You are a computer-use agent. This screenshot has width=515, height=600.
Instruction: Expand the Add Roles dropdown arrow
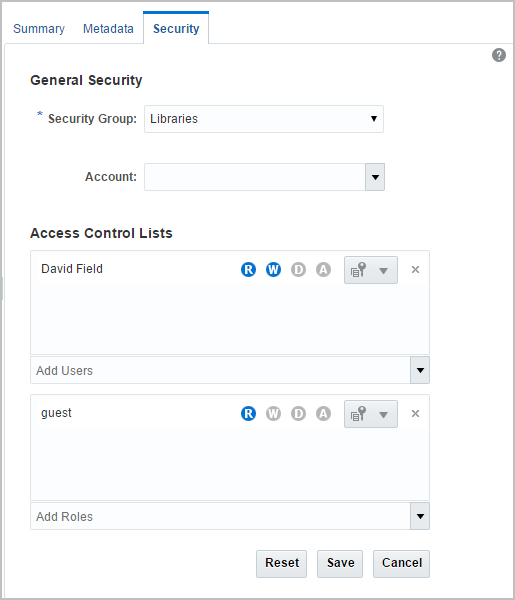pos(420,516)
